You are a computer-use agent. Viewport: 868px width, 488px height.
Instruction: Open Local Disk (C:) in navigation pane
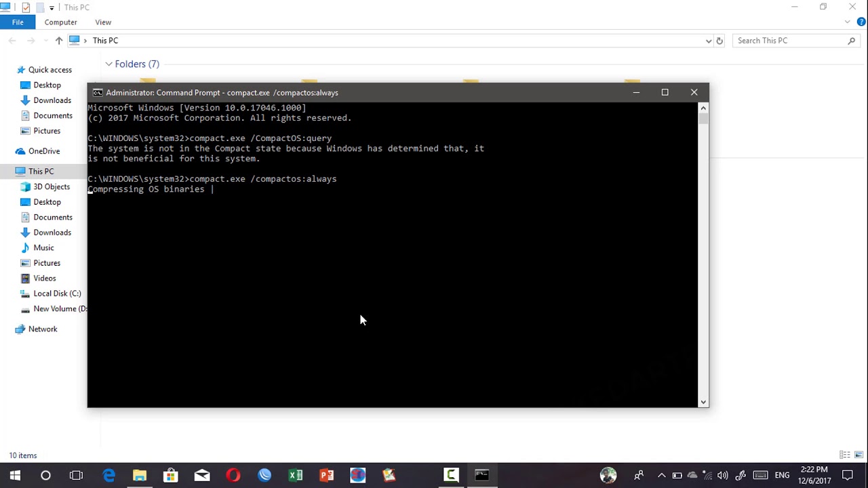pos(57,293)
